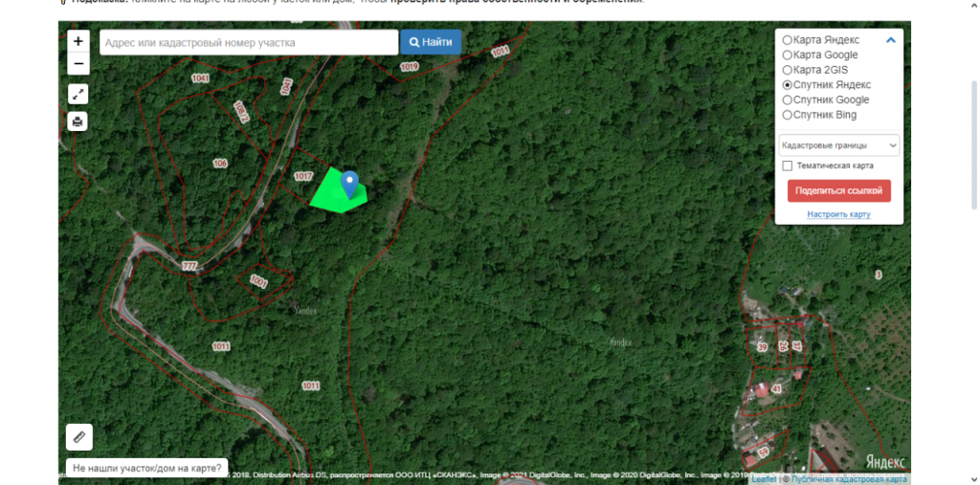Screen dimensions: 980x485
Task: Click the Найти search button
Action: [x=431, y=42]
